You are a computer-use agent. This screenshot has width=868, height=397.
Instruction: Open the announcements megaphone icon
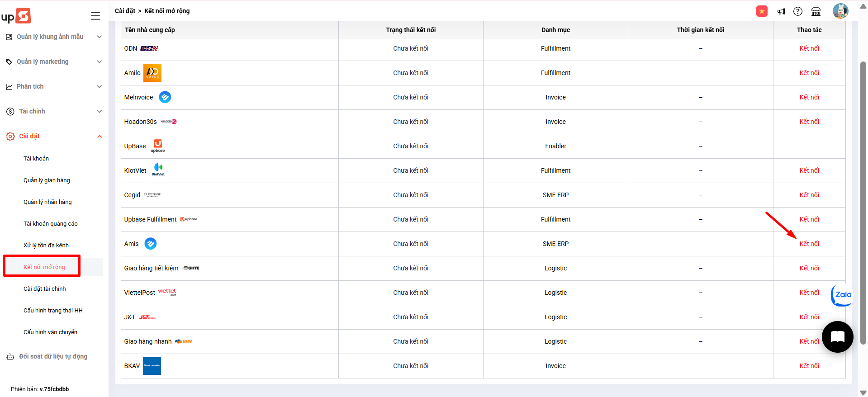(x=781, y=11)
